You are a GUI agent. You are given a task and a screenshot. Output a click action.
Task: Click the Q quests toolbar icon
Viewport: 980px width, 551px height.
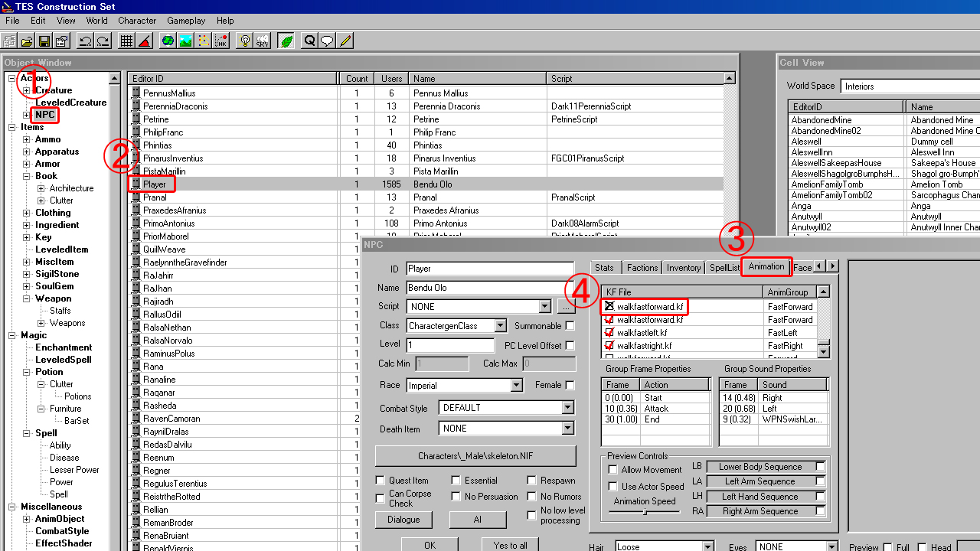(309, 41)
